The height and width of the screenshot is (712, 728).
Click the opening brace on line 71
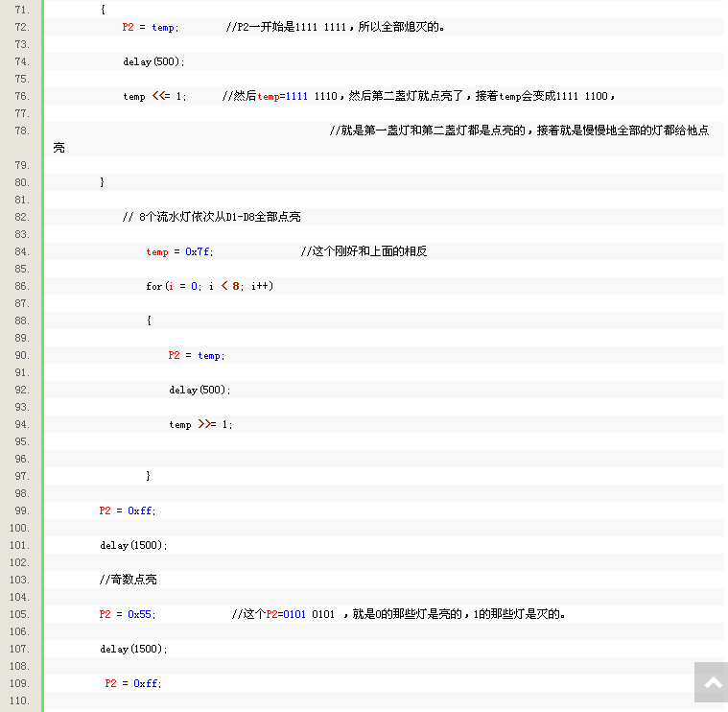click(103, 10)
